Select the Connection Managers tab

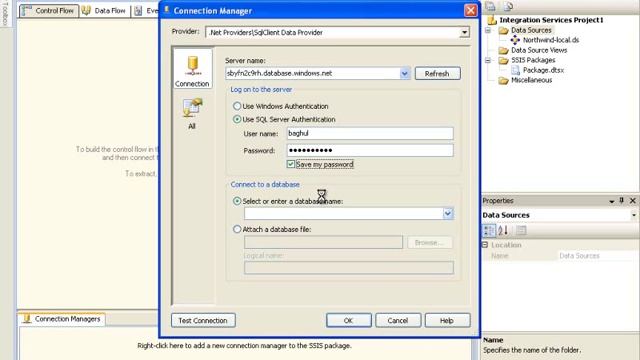(62, 319)
